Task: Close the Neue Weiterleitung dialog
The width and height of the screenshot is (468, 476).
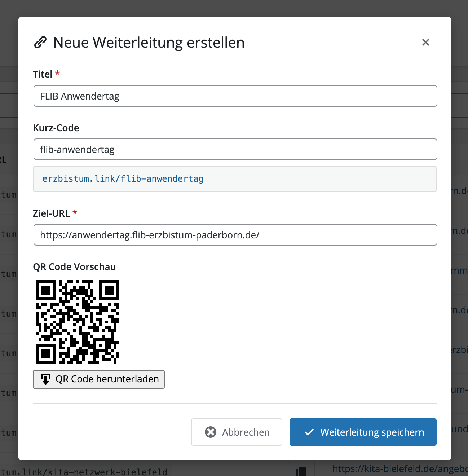Action: (425, 42)
